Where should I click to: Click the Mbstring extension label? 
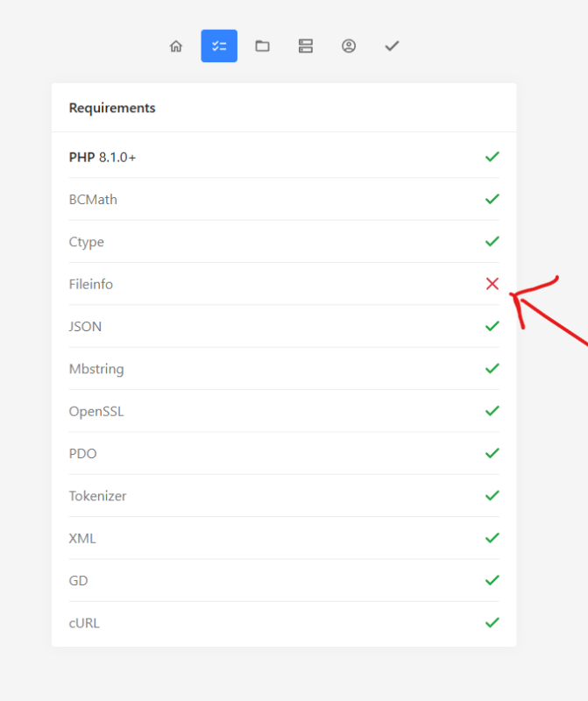96,369
